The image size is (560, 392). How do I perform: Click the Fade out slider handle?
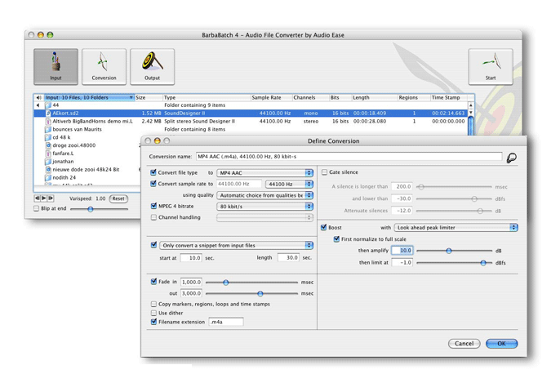coord(260,293)
